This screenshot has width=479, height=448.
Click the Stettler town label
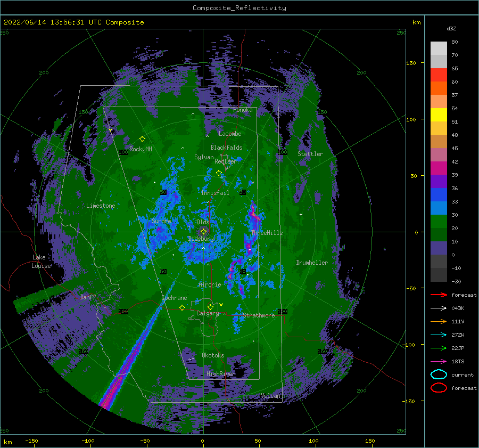coord(310,154)
